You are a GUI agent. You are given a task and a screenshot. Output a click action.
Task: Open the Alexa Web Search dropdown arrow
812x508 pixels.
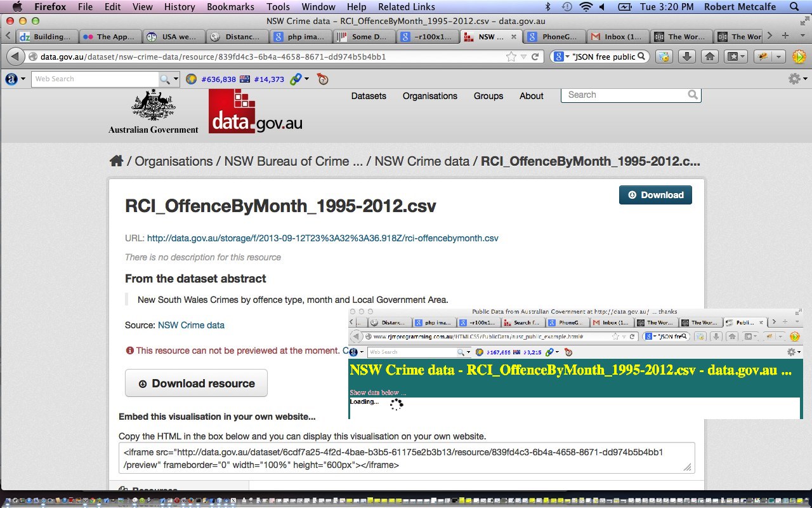[174, 79]
